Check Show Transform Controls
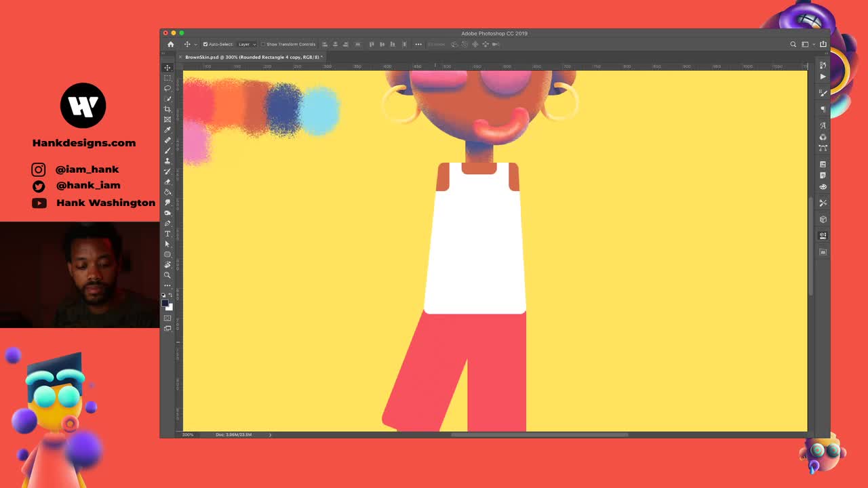The height and width of the screenshot is (488, 868). pyautogui.click(x=263, y=44)
